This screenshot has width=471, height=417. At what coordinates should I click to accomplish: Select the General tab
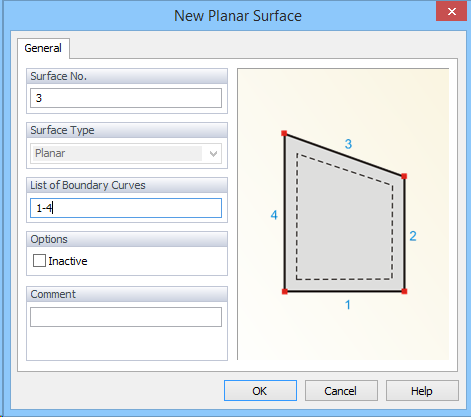point(43,48)
